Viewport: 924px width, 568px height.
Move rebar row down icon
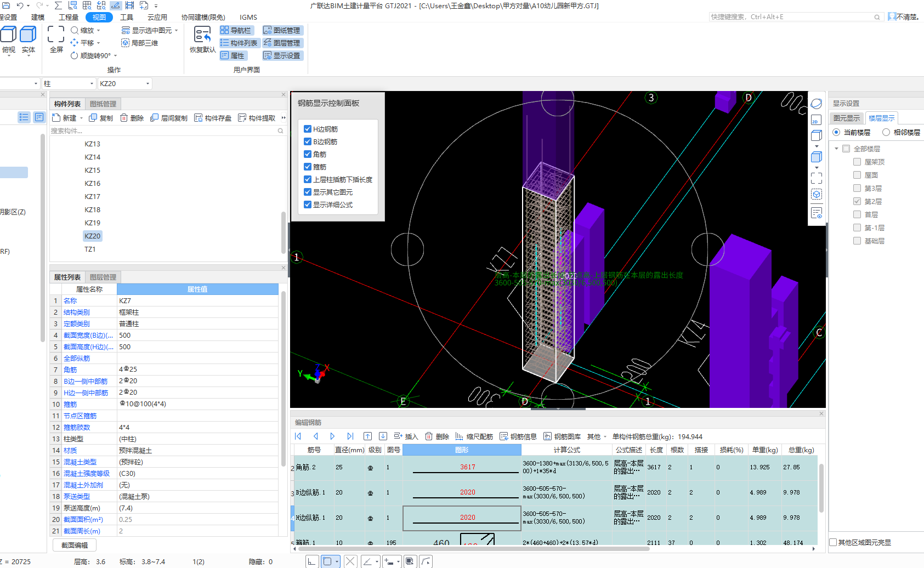pos(383,436)
